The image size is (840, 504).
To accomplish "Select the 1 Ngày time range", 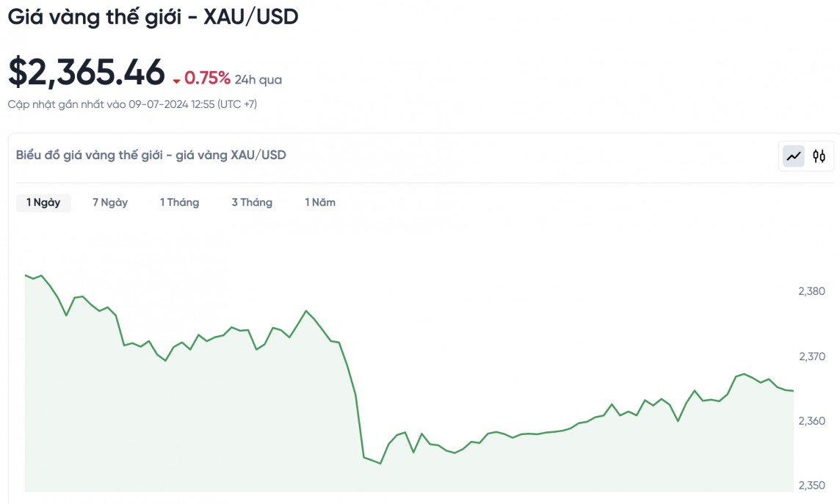I will click(x=43, y=202).
